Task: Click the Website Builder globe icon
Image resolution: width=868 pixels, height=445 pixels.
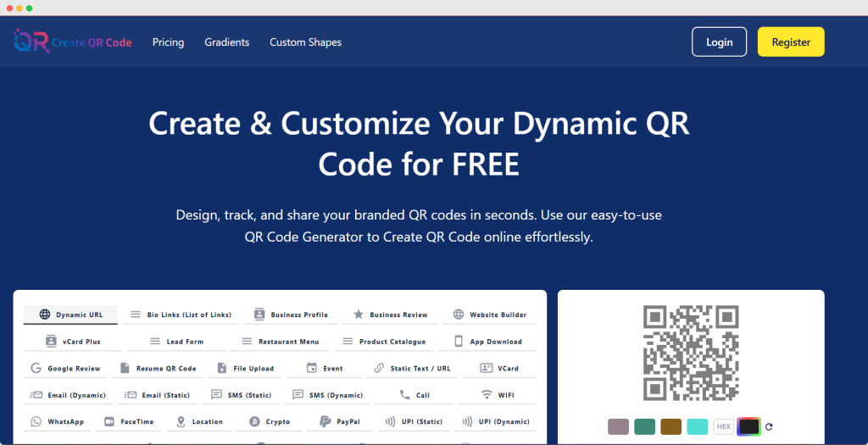Action: click(459, 314)
